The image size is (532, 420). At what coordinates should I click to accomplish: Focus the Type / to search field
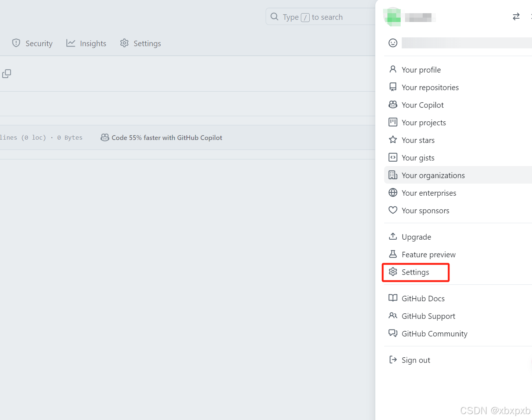(321, 16)
